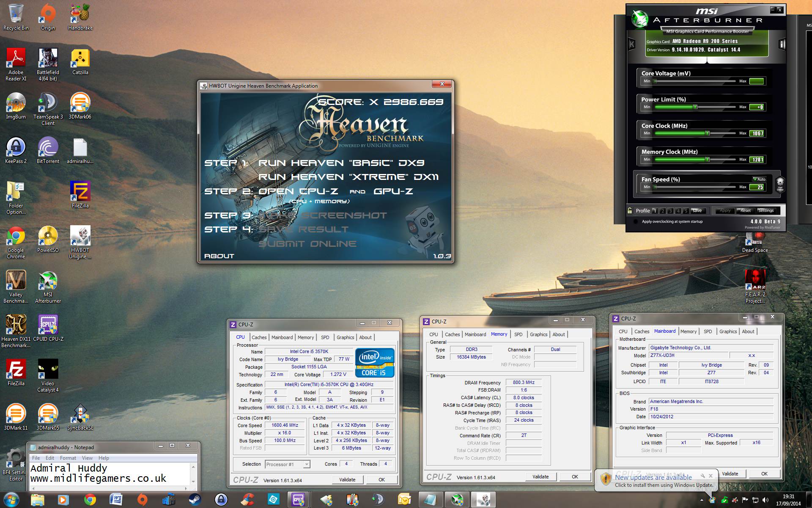Click the Memory Clock slider in Afterburner

695,160
